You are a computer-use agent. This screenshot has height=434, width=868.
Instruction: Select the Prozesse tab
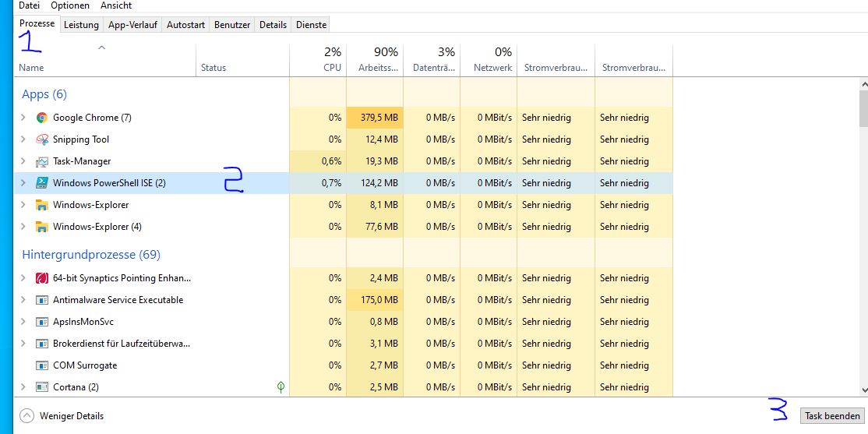(37, 24)
